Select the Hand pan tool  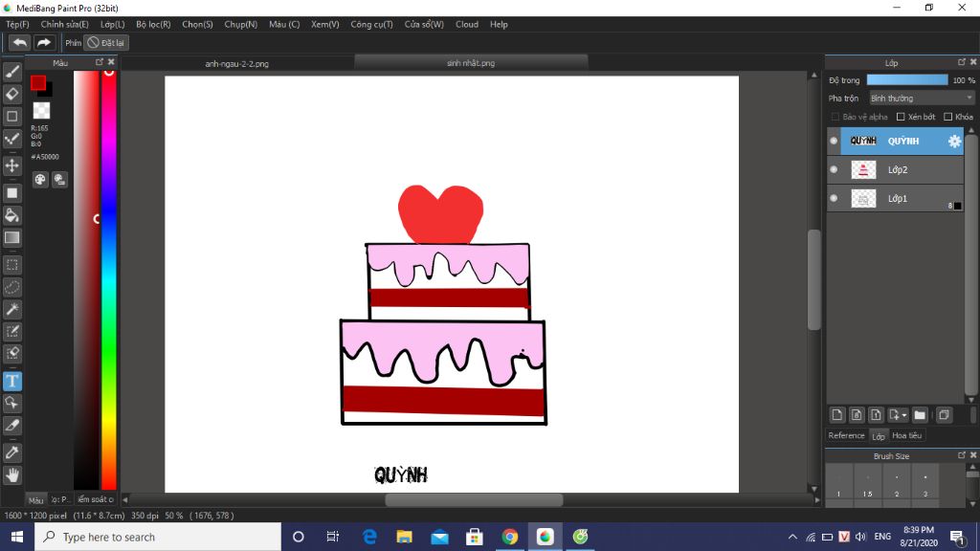click(x=11, y=475)
